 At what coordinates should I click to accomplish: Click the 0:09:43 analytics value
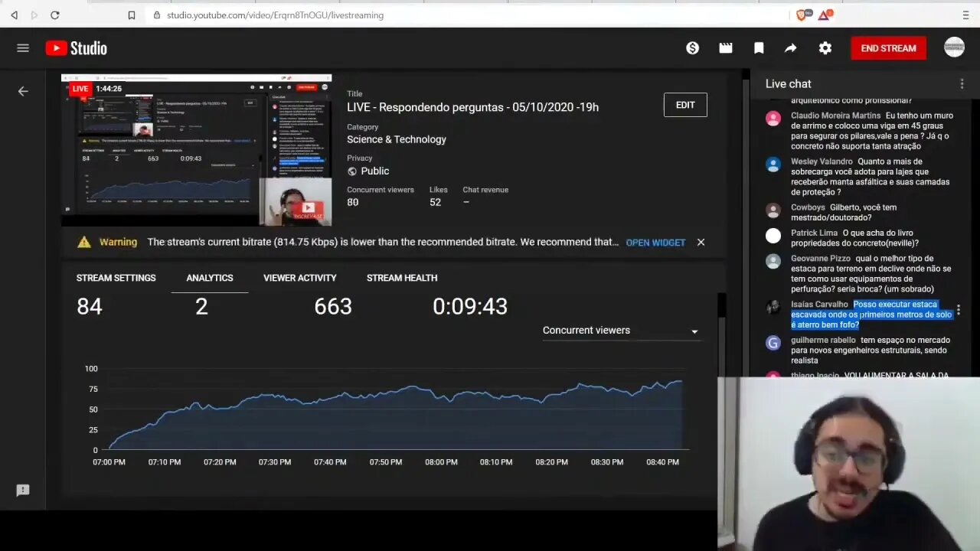[x=470, y=307]
